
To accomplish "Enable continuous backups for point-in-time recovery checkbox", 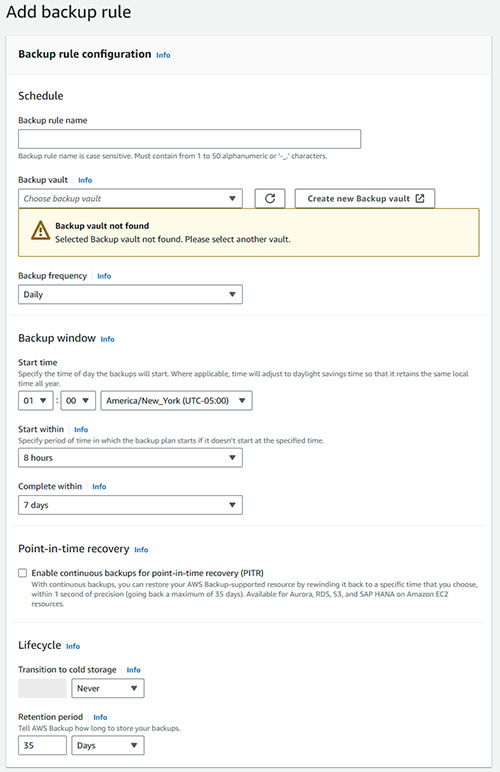I will (x=23, y=573).
